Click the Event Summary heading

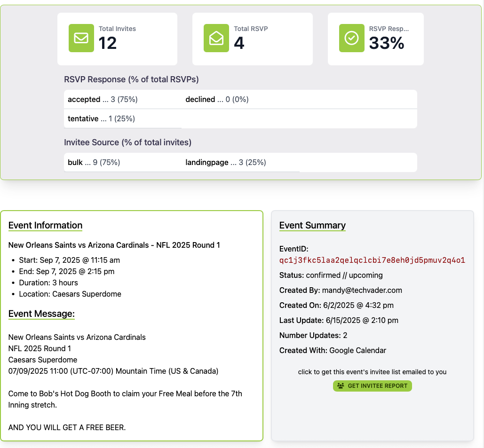312,225
